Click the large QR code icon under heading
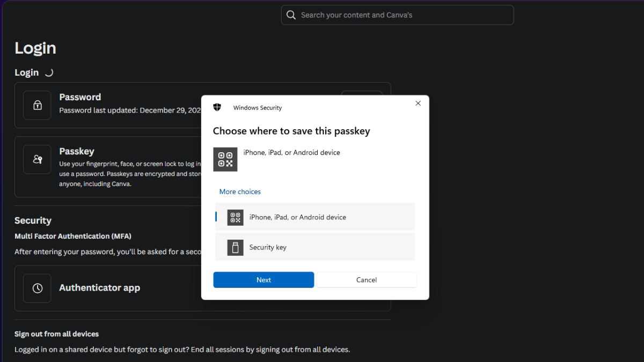The image size is (644, 362). tap(225, 159)
